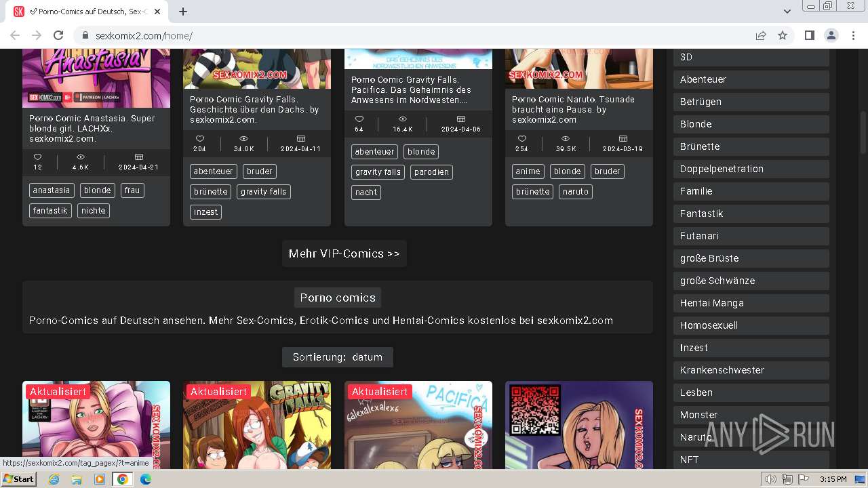This screenshot has height=488, width=868.
Task: Select the Fantastik sidebar category
Action: coord(751,213)
